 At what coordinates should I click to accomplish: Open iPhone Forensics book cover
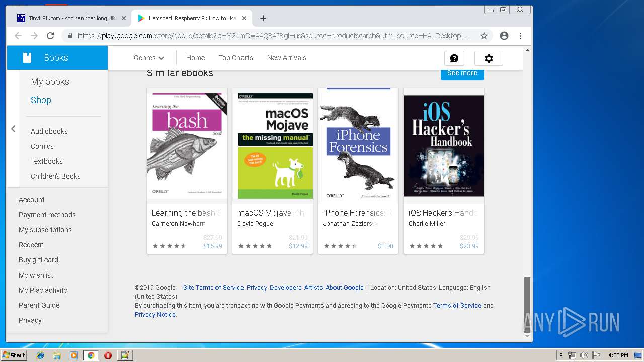[x=358, y=145]
